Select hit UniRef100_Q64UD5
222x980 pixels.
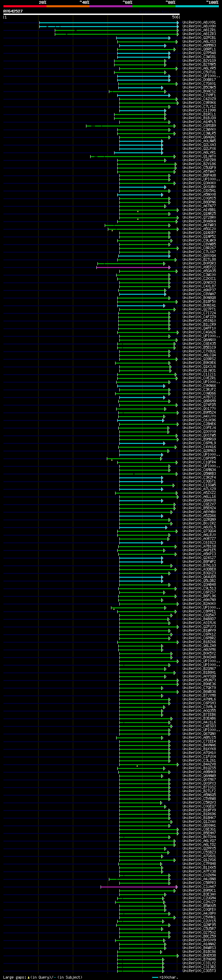pos(199,577)
